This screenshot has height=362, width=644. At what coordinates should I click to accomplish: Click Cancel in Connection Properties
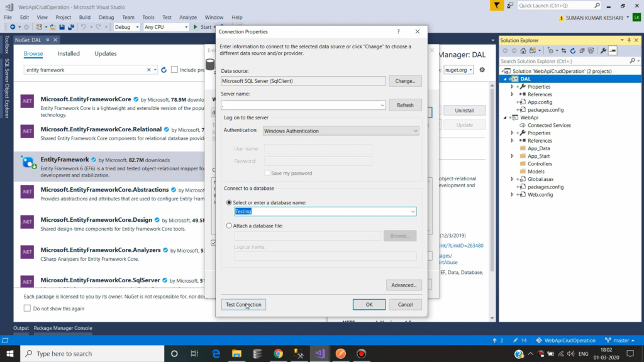click(x=405, y=305)
